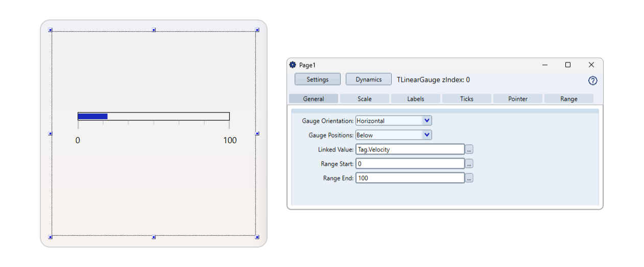Viewport: 644px width, 267px height.
Task: Go to the Ticks tab
Action: coord(466,99)
